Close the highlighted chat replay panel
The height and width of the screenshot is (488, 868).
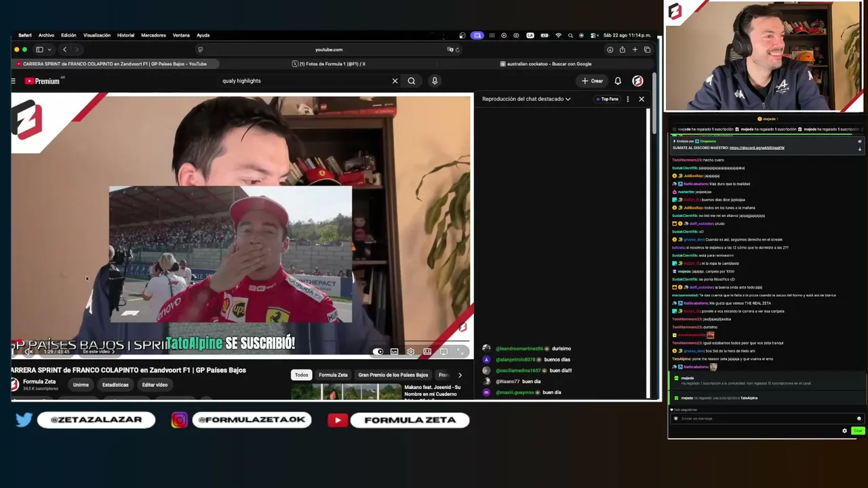click(x=642, y=99)
